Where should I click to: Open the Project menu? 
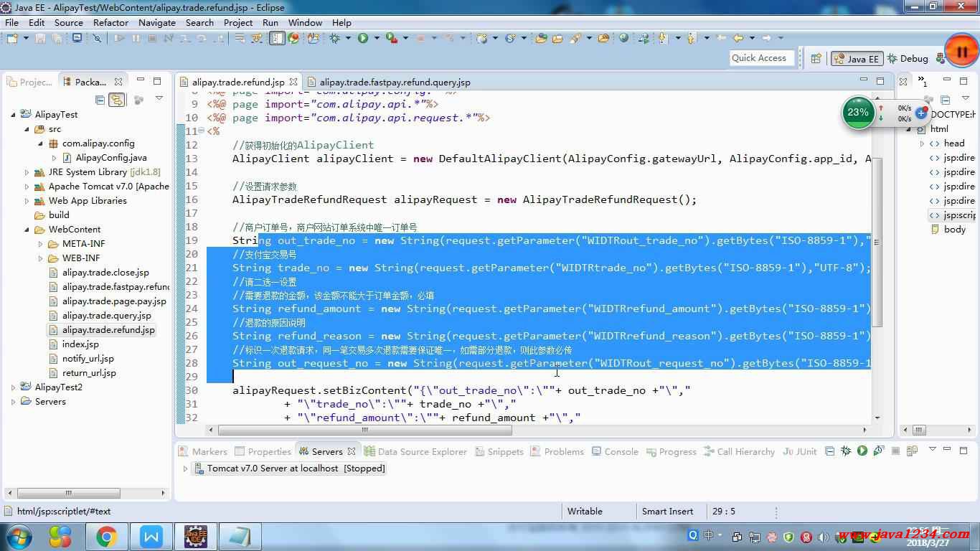(x=238, y=22)
